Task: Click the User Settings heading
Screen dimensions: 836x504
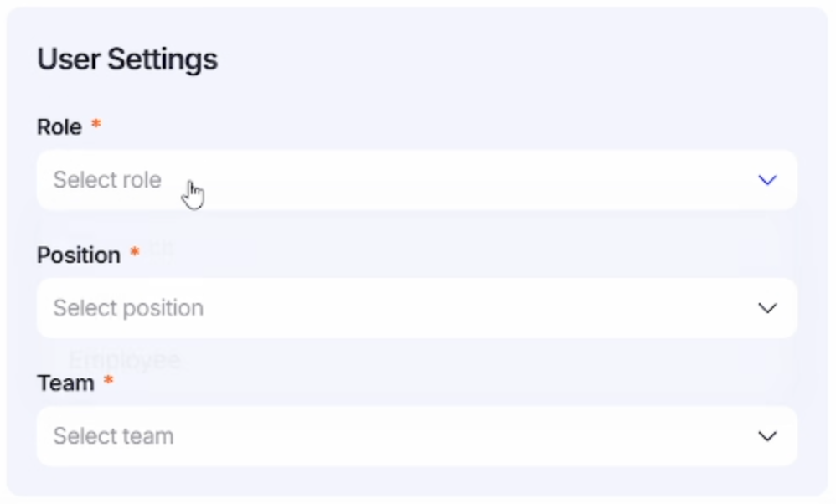Action: point(127,59)
